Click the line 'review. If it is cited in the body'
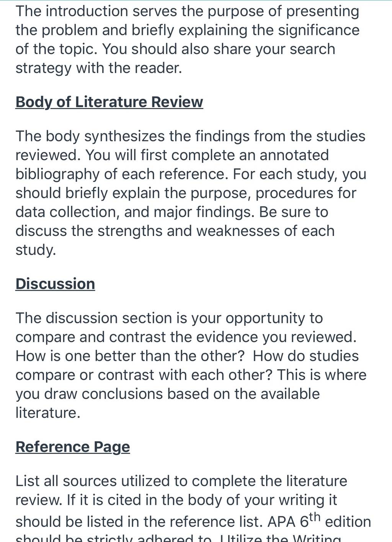392x542 pixels. (x=176, y=500)
